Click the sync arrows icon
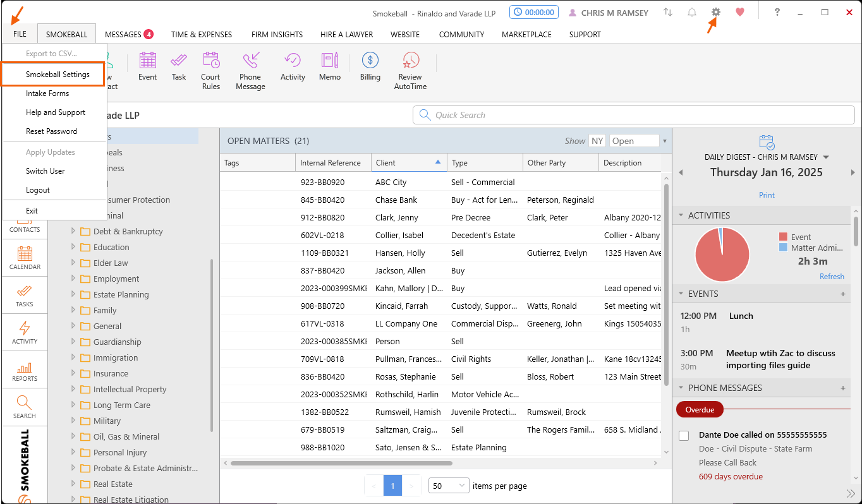 (668, 12)
